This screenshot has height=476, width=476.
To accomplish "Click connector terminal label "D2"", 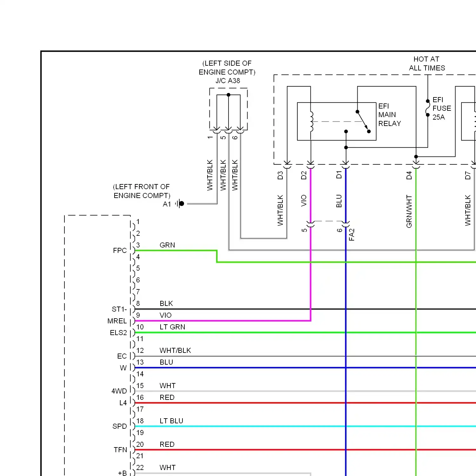I will click(x=304, y=175).
